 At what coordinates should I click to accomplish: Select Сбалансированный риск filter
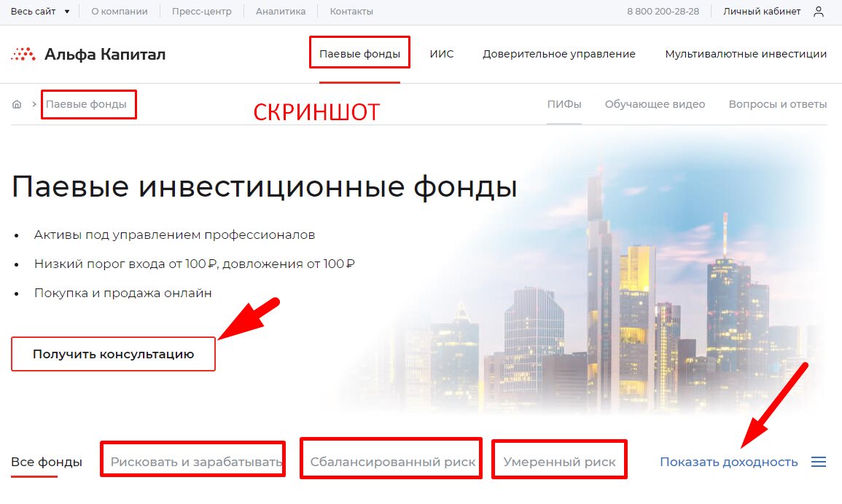tap(393, 462)
